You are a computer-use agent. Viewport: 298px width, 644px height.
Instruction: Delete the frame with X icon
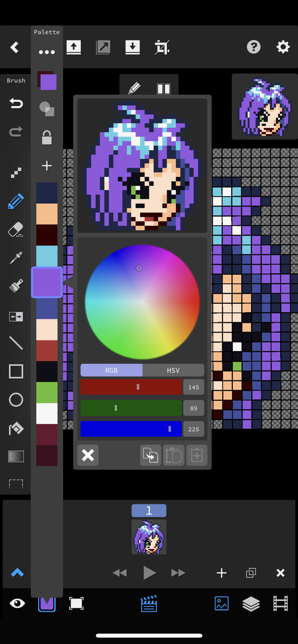pyautogui.click(x=281, y=573)
